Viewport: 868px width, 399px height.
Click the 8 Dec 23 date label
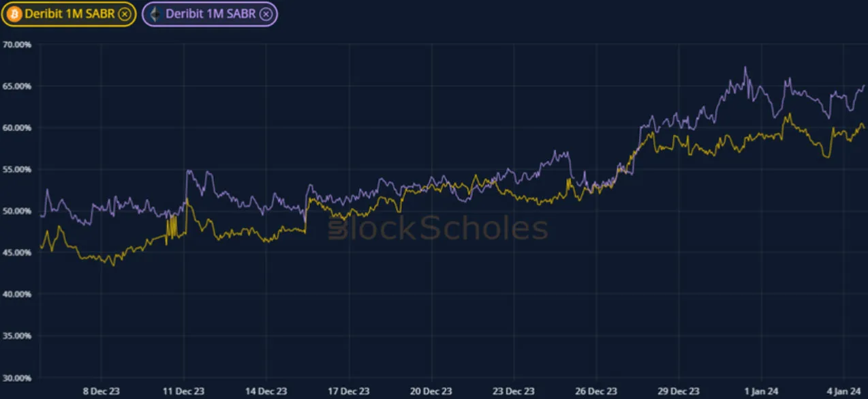[x=101, y=391]
